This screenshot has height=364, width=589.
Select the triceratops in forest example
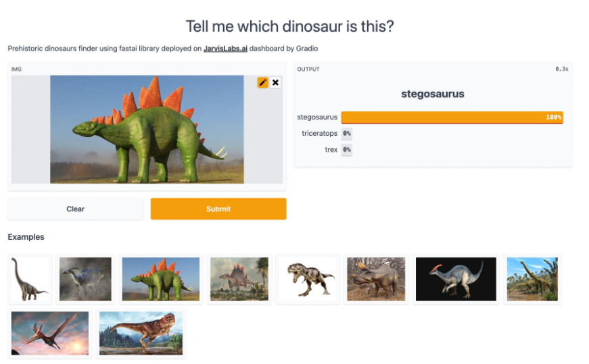click(376, 279)
